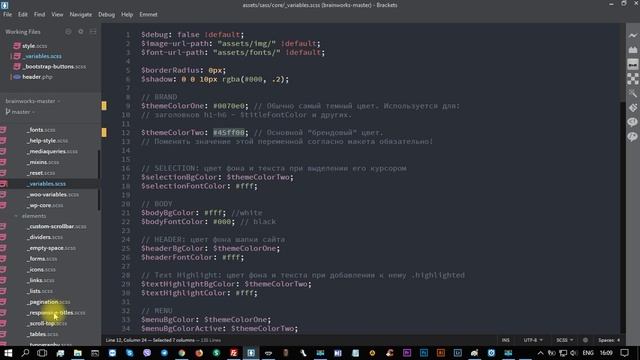Open the Extension Manager brick icon
Screen dimensions: 640x360
click(633, 50)
